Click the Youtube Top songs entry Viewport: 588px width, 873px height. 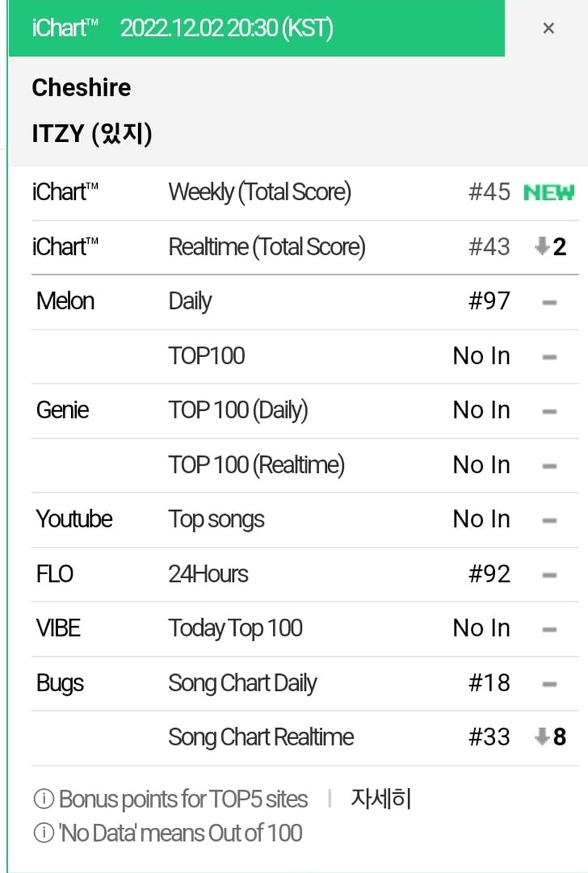[x=216, y=520]
